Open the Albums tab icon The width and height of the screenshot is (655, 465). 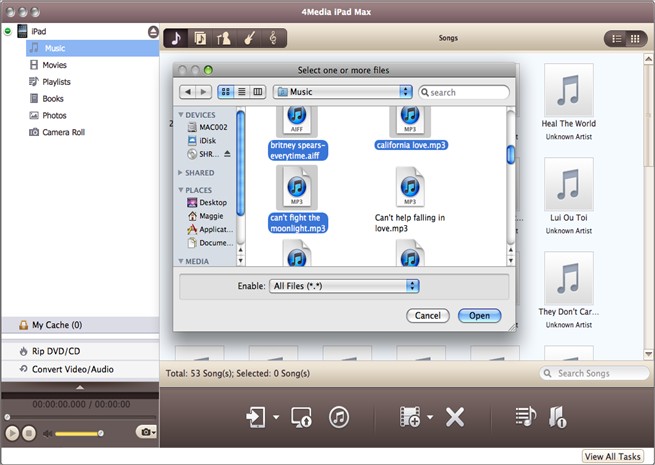pyautogui.click(x=200, y=38)
